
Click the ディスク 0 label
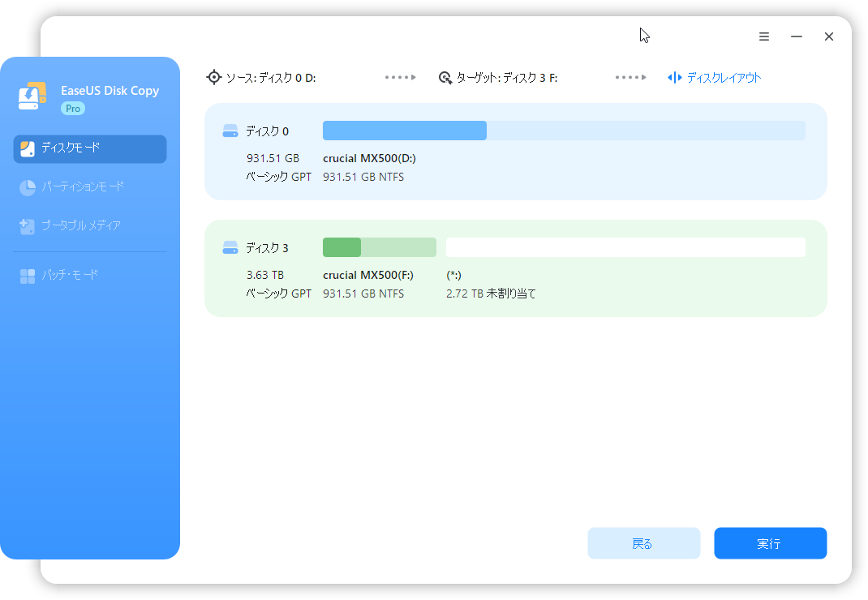click(x=268, y=131)
